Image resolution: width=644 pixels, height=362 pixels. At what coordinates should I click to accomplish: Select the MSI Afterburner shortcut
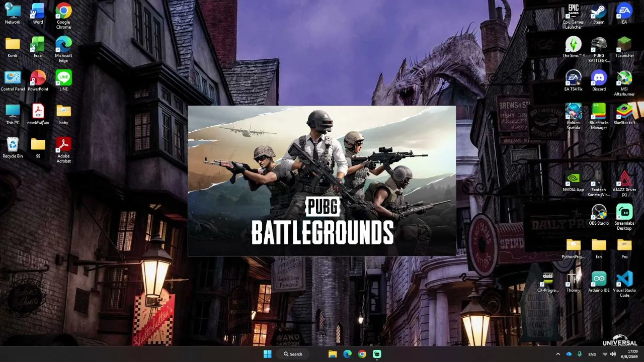coord(624,83)
